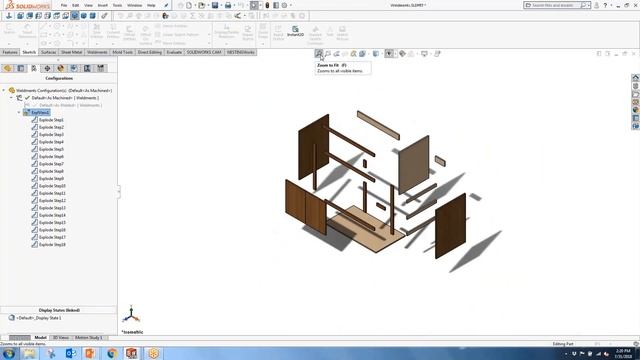640x360 pixels.
Task: Open the FeatureManager design tree tab icon
Action: tap(7, 68)
